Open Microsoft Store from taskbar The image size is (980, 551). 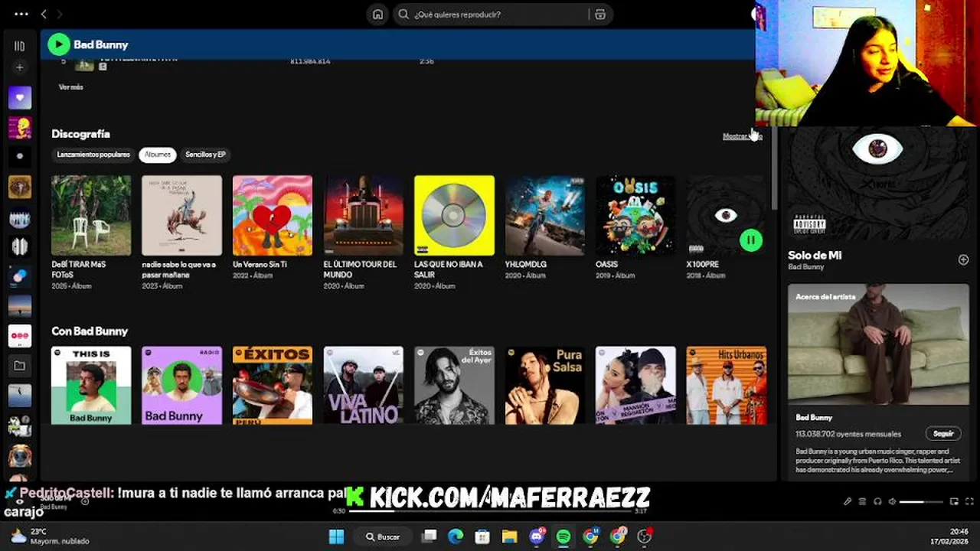pos(482,536)
